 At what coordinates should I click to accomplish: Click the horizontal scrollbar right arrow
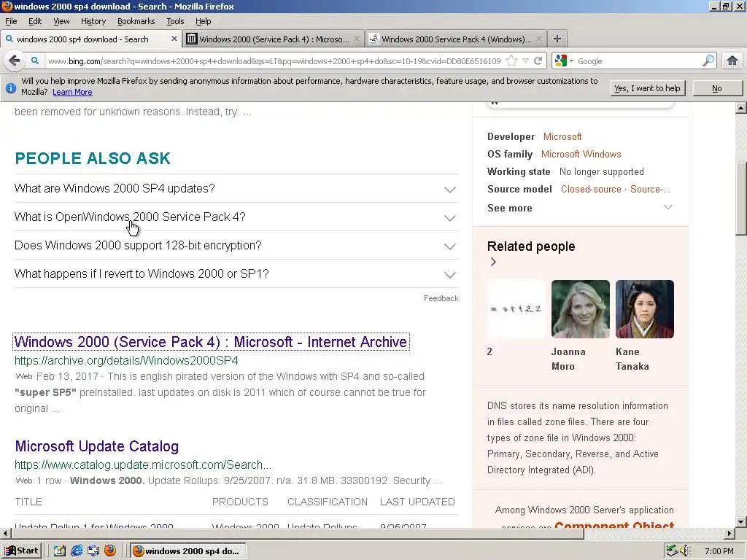click(729, 533)
